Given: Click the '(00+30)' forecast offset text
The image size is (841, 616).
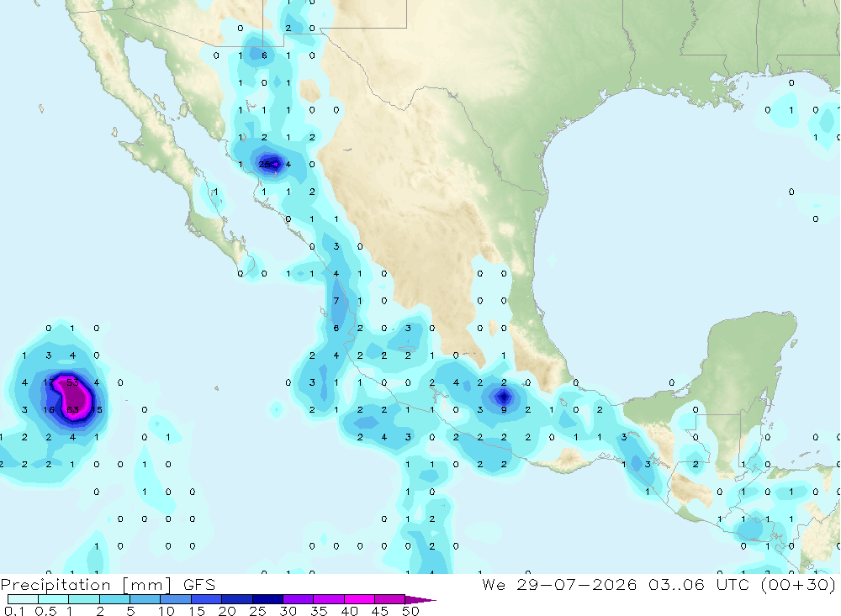Looking at the screenshot, I should 798,585.
